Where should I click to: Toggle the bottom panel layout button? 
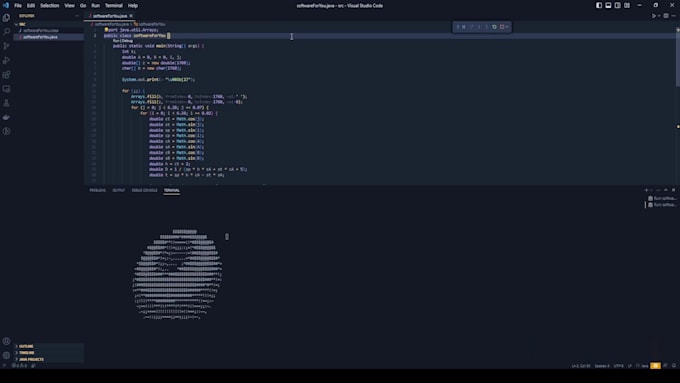(608, 6)
